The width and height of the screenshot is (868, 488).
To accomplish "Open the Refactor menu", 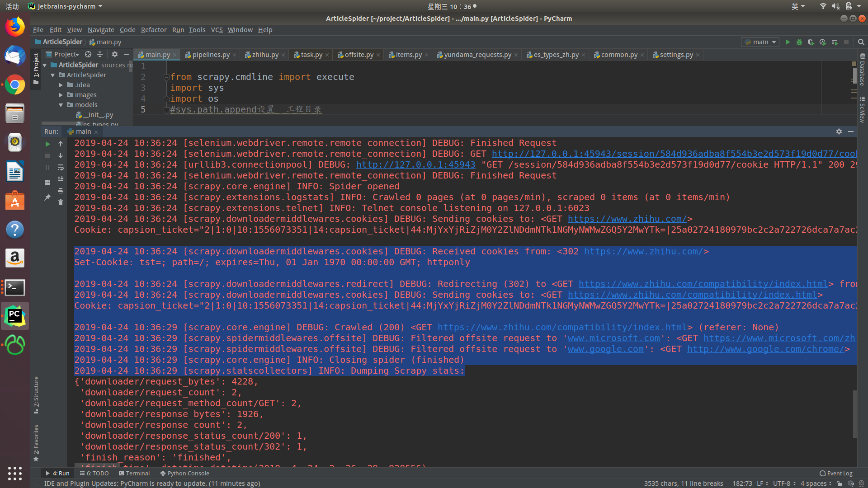I will pyautogui.click(x=153, y=30).
